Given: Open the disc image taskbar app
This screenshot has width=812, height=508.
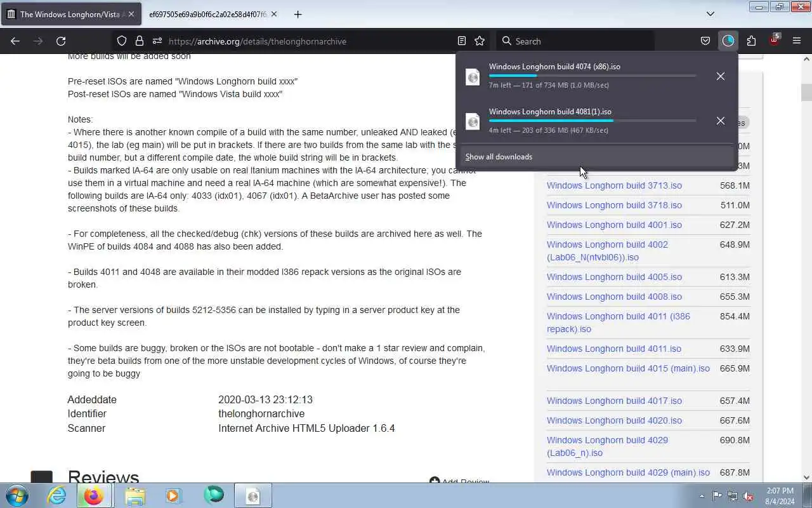Looking at the screenshot, I should click(253, 495).
